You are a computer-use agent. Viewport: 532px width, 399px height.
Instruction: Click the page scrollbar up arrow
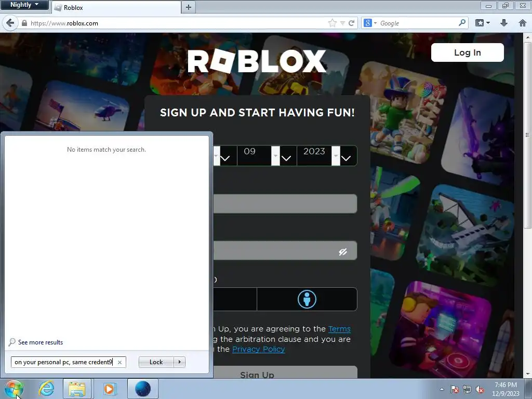(528, 37)
